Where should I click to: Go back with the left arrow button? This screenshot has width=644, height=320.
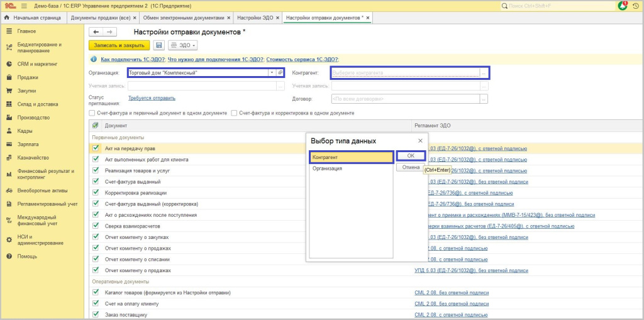coord(96,31)
